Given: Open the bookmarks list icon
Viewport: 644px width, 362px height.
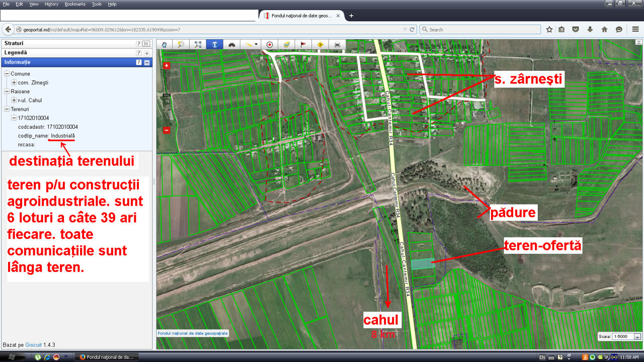Looking at the screenshot, I should pyautogui.click(x=561, y=30).
